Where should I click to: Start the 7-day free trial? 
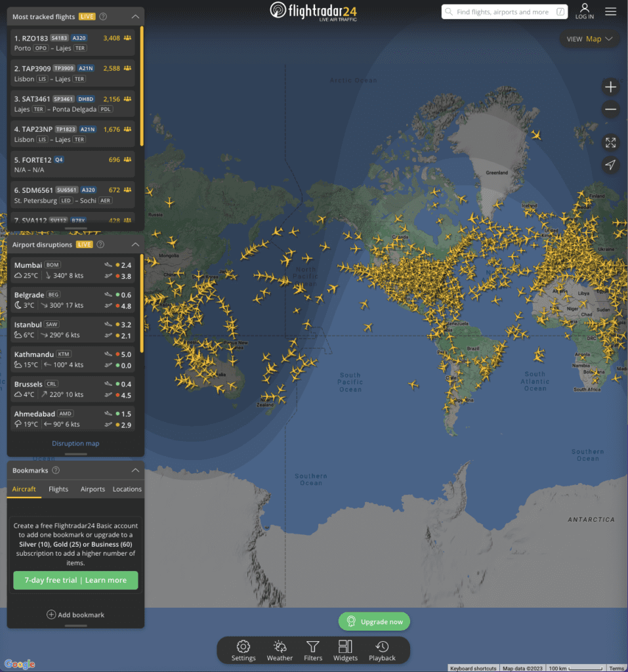[75, 580]
